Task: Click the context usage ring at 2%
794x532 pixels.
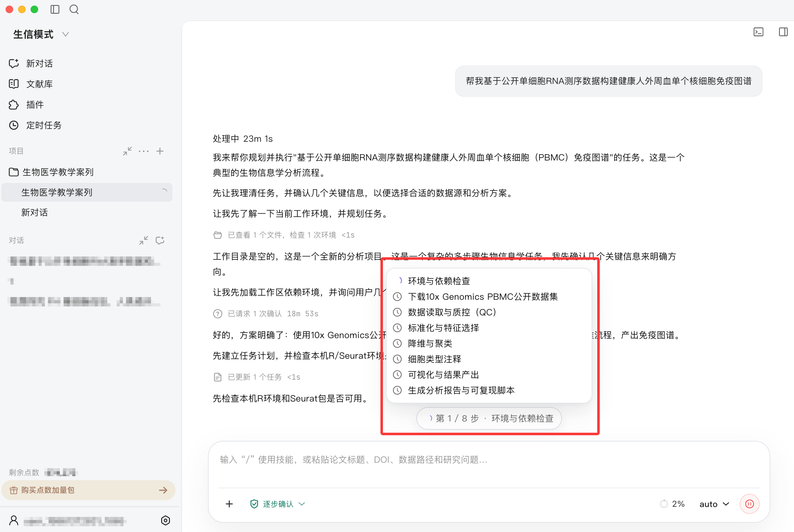Action: (x=663, y=504)
